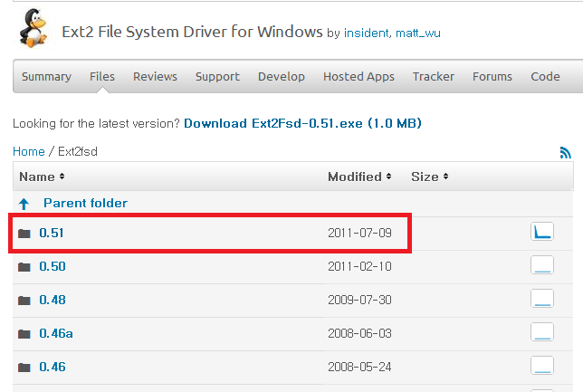Click the folder icon for 0.51
The height and width of the screenshot is (392, 583).
click(x=24, y=234)
